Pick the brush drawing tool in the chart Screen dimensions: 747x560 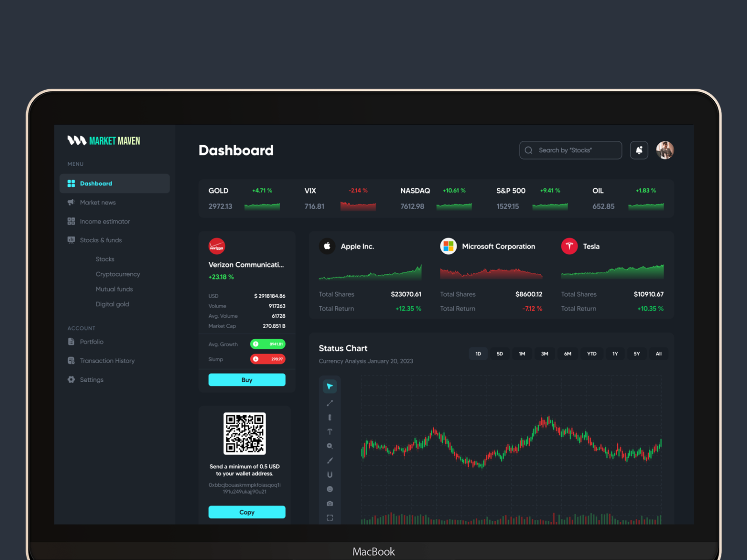[330, 460]
